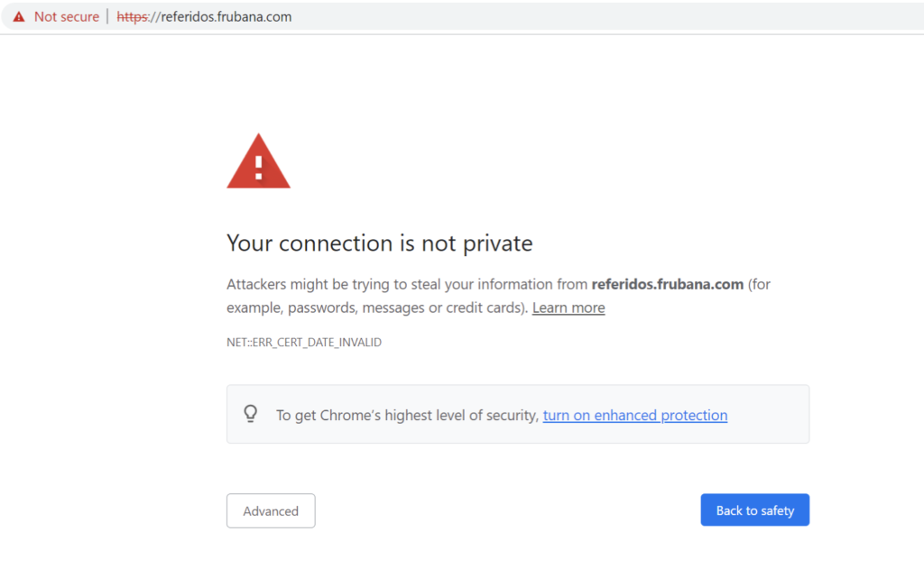Click the word "private" in the heading
Image resolution: width=924 pixels, height=587 pixels.
click(498, 243)
